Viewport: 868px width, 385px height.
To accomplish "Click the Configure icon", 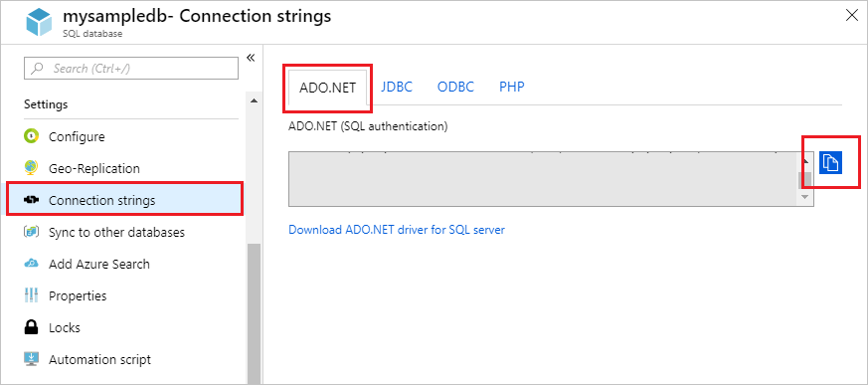I will (31, 135).
